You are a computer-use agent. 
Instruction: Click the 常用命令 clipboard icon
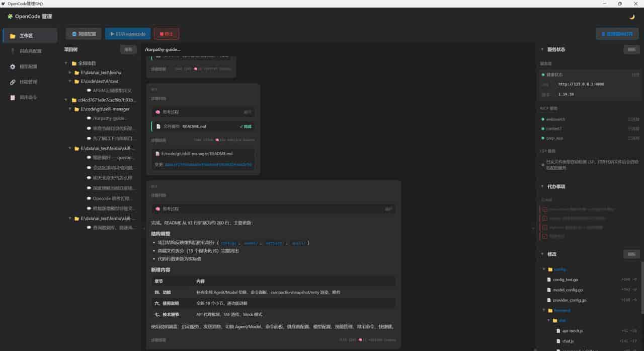point(13,97)
